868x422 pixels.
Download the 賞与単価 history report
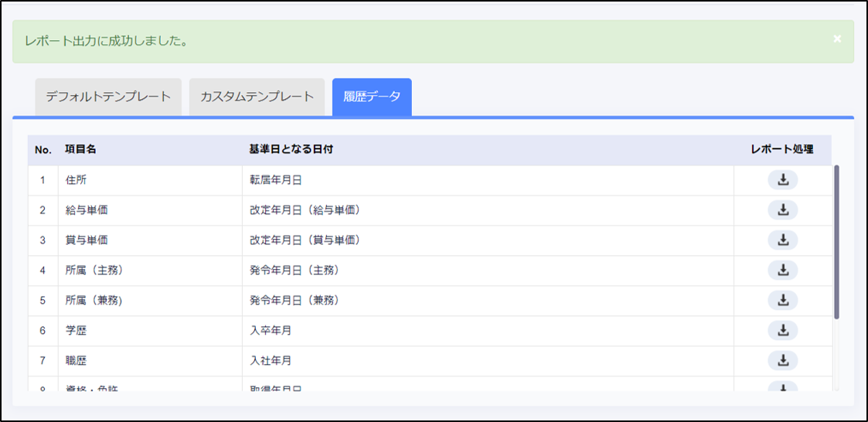tap(782, 240)
